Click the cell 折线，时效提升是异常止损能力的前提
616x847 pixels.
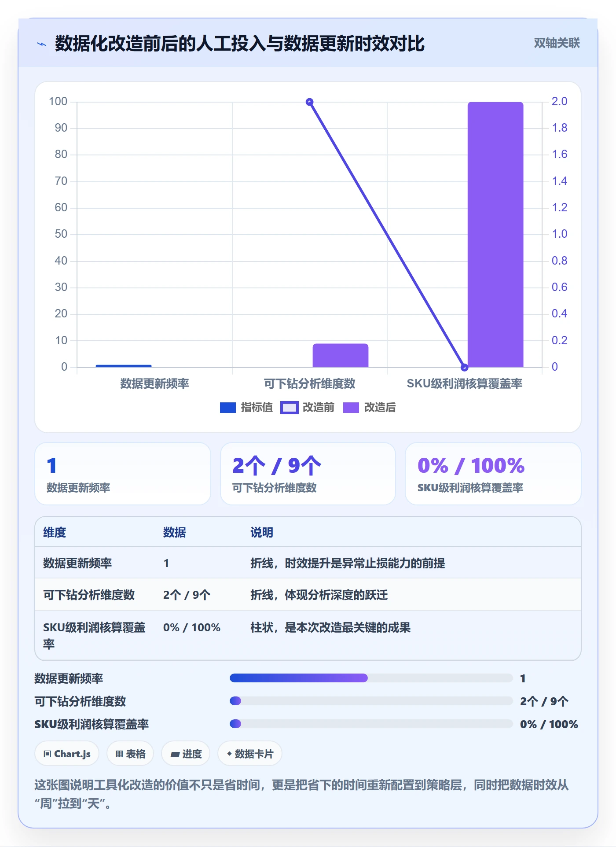click(348, 563)
